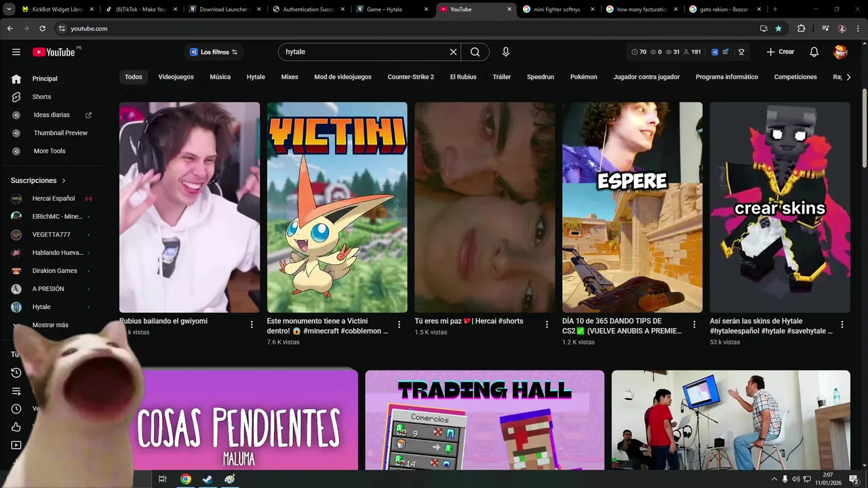Open the crear skins Hytale short thumbnail

780,207
